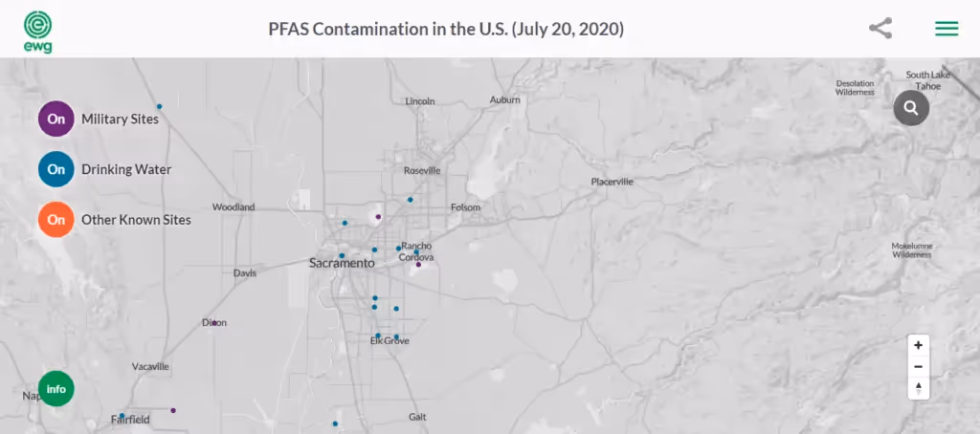Click the Lincoln map label
Image resolution: width=980 pixels, height=434 pixels.
point(420,101)
